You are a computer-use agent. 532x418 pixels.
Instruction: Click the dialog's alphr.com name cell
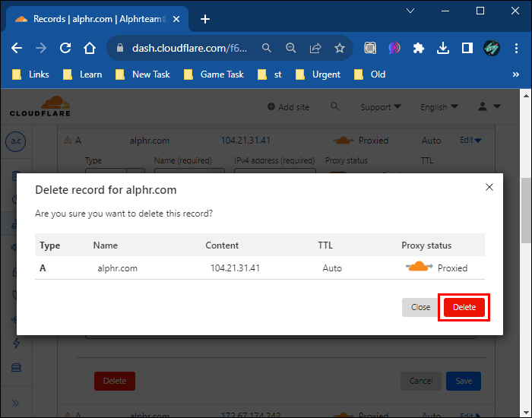coord(117,268)
